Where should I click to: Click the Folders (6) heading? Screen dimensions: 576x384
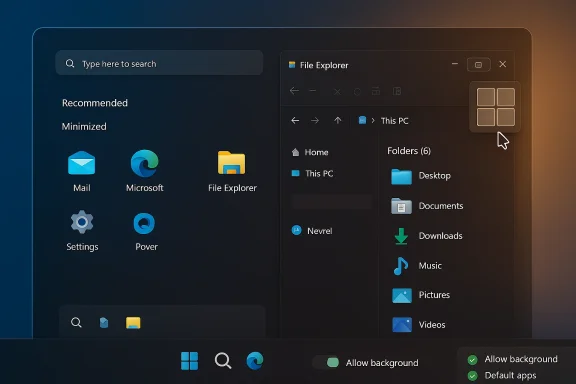point(409,151)
